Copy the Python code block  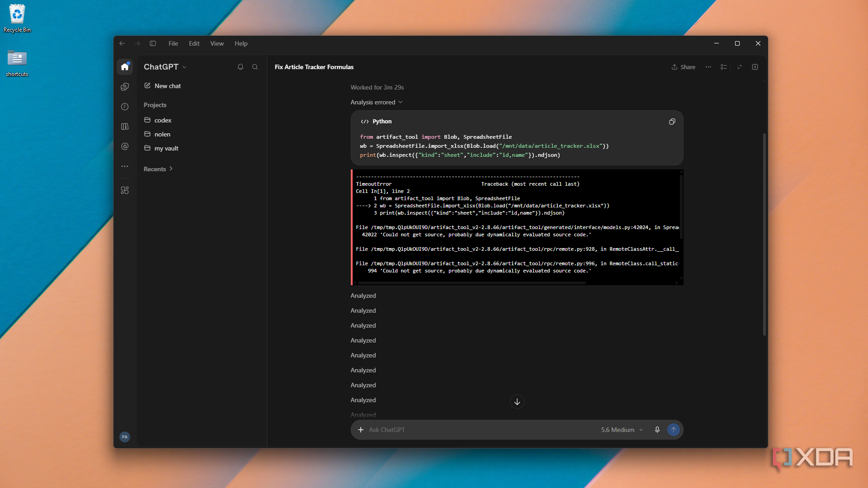click(672, 122)
